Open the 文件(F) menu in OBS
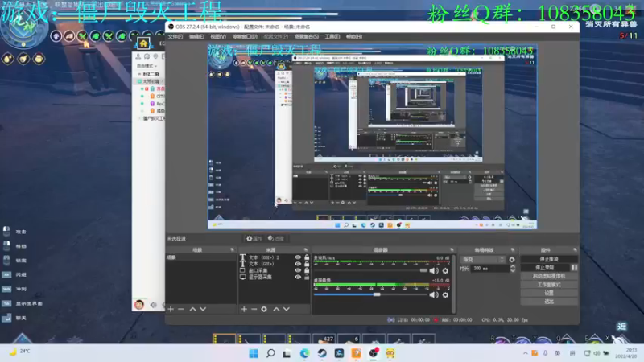This screenshot has width=644, height=362. [175, 36]
